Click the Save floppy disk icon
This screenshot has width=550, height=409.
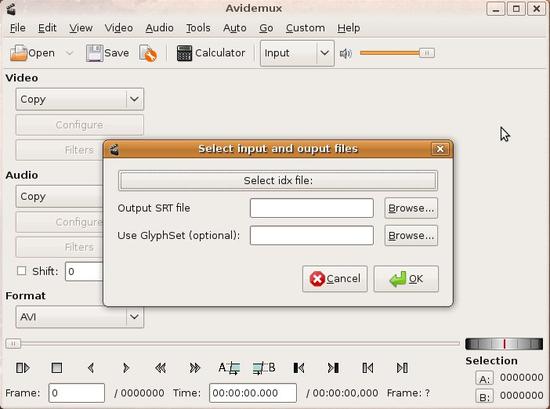click(x=94, y=53)
